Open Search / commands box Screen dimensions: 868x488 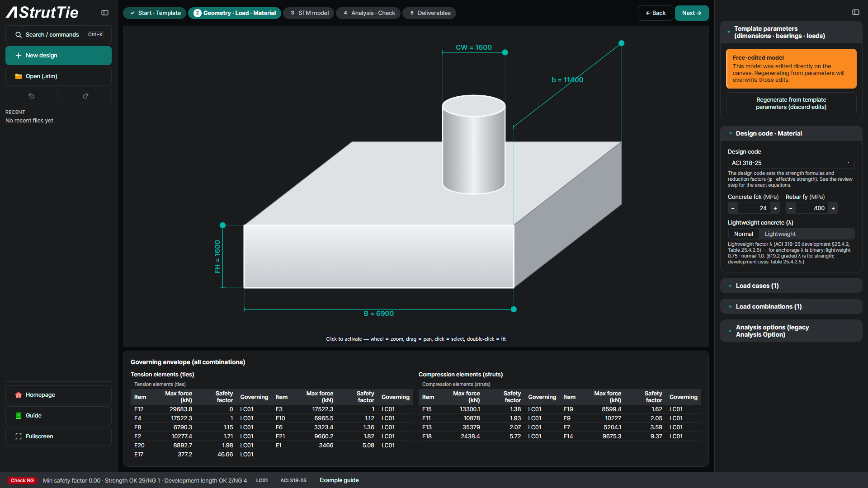[58, 35]
